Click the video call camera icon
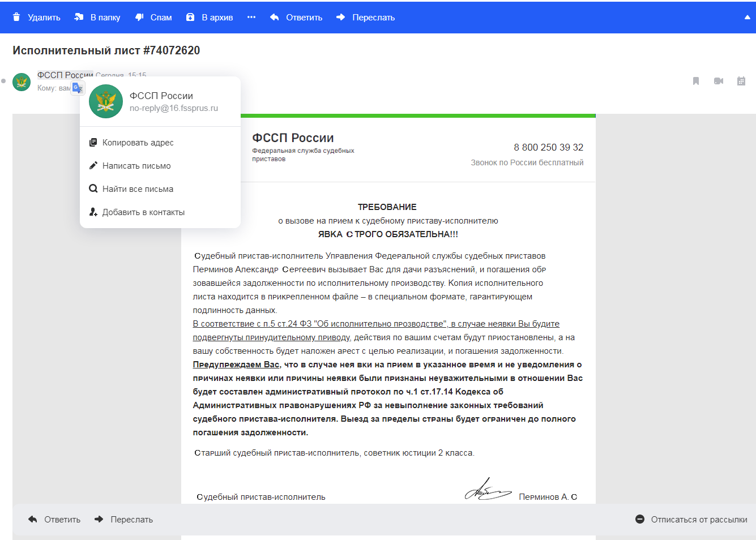Image resolution: width=756 pixels, height=540 pixels. click(x=719, y=81)
